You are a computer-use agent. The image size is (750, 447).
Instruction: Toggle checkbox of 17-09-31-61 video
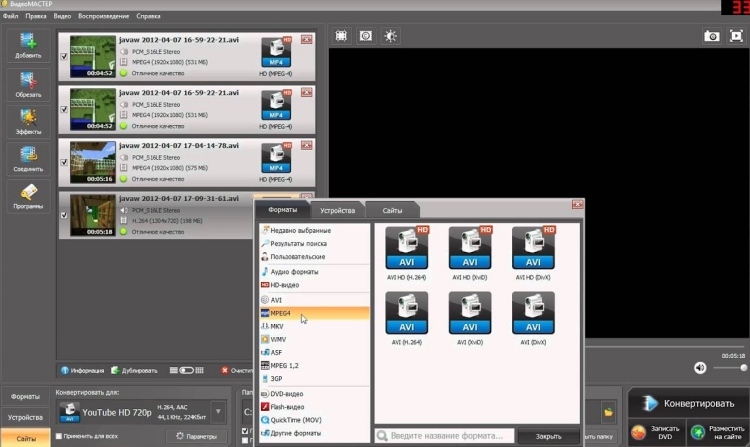coord(64,215)
